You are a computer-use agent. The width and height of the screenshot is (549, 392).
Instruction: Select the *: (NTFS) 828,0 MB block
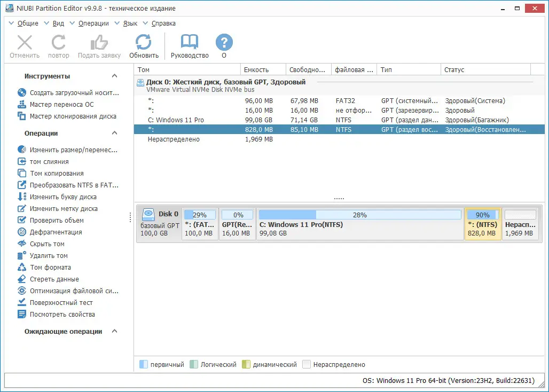coord(483,224)
